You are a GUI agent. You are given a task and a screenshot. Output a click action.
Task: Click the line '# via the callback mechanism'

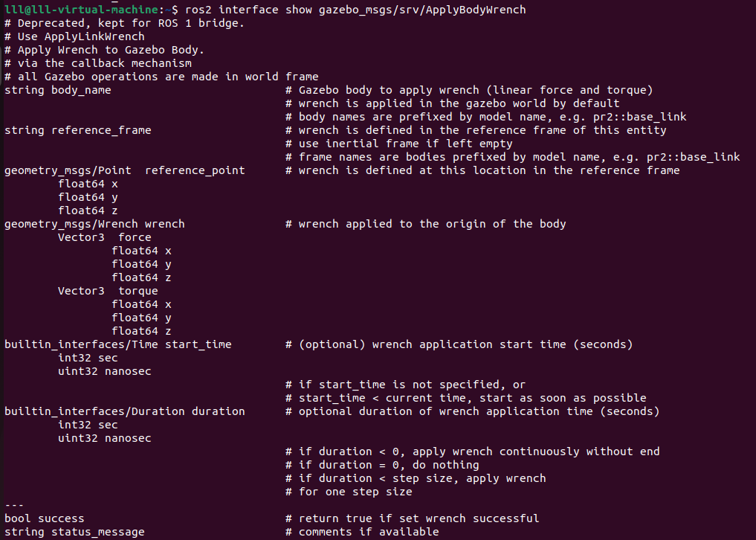pos(98,63)
